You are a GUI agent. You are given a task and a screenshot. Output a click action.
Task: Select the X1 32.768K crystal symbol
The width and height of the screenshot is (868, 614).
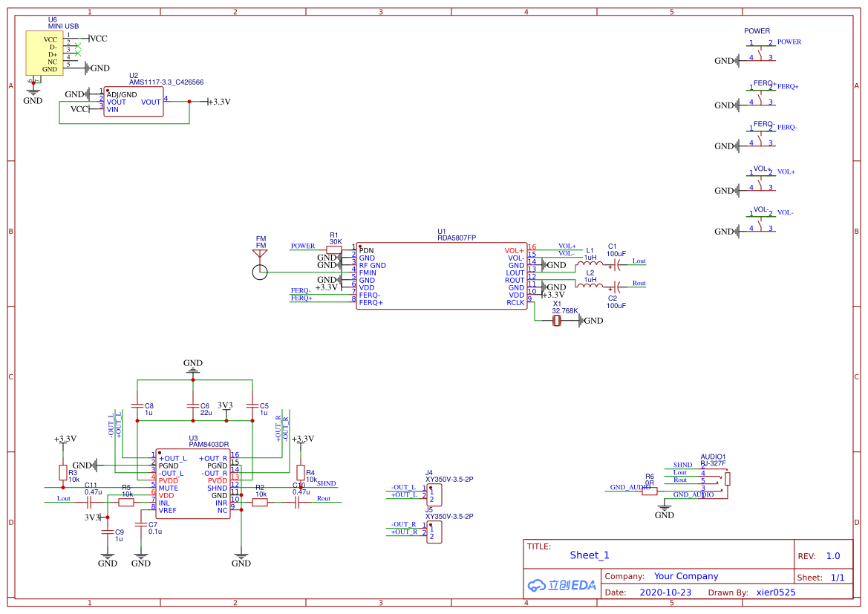pyautogui.click(x=557, y=321)
